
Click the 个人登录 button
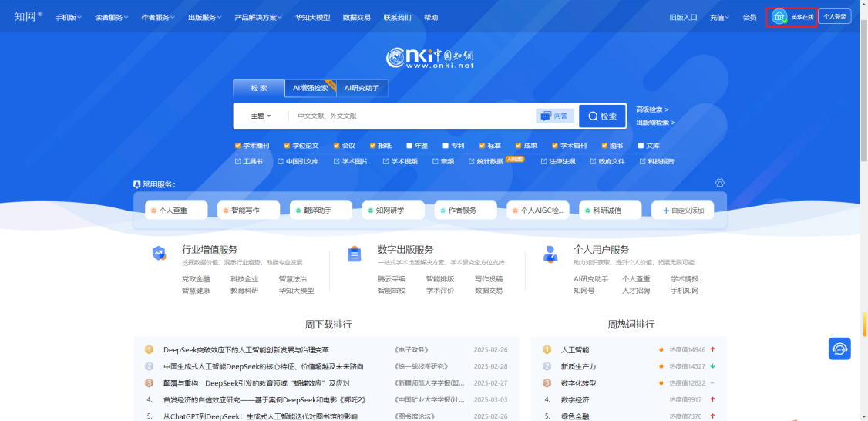click(x=835, y=17)
